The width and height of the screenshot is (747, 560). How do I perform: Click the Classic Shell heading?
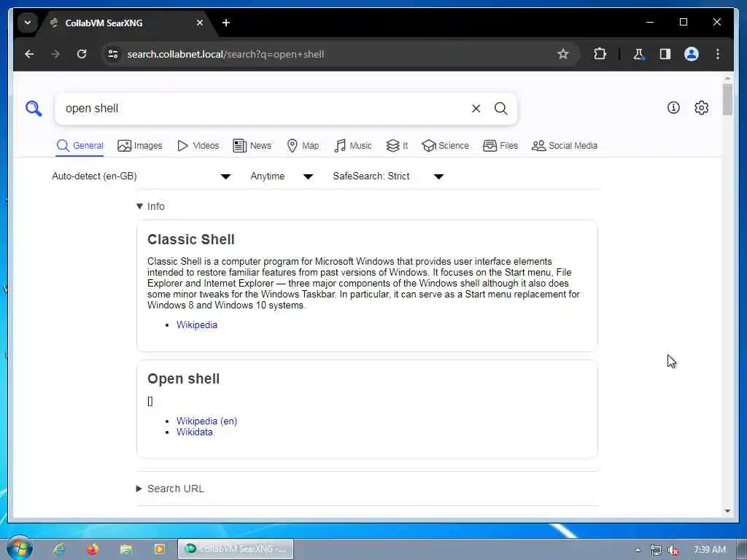[x=190, y=239]
